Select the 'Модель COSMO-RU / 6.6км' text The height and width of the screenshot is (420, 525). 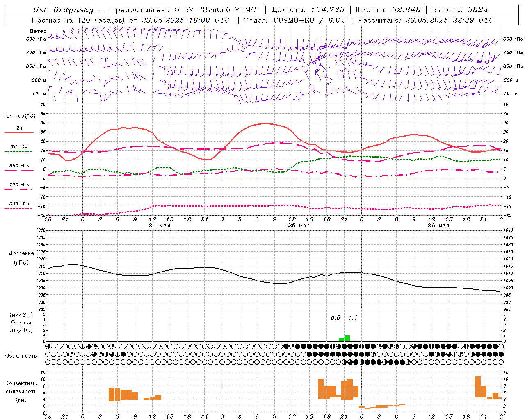coord(295,20)
